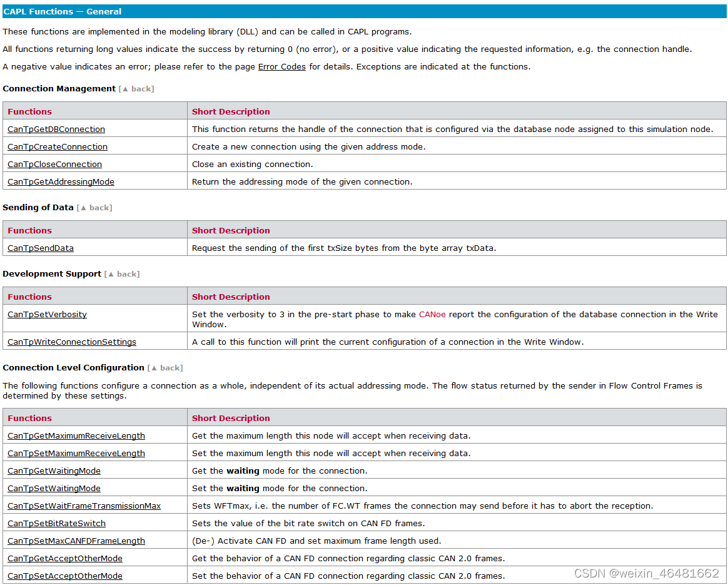This screenshot has width=728, height=585.
Task: View the CanTpGetWaitingMode function
Action: (x=54, y=471)
